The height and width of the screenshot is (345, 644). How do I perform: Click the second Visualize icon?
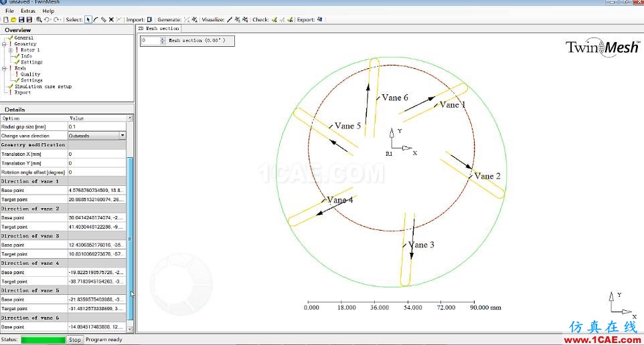238,19
